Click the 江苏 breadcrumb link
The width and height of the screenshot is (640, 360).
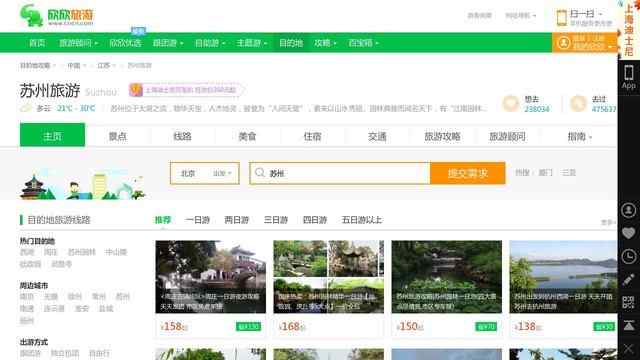click(104, 65)
